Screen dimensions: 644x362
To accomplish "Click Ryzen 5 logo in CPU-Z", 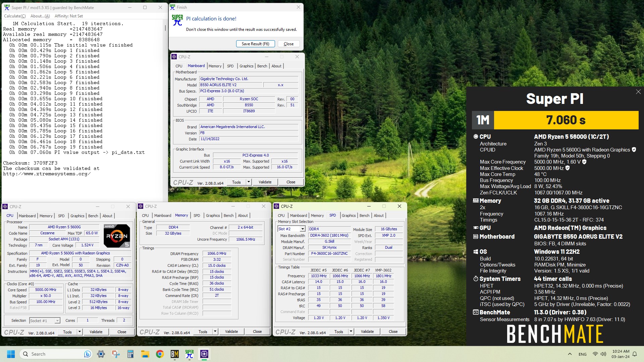I will (x=117, y=236).
